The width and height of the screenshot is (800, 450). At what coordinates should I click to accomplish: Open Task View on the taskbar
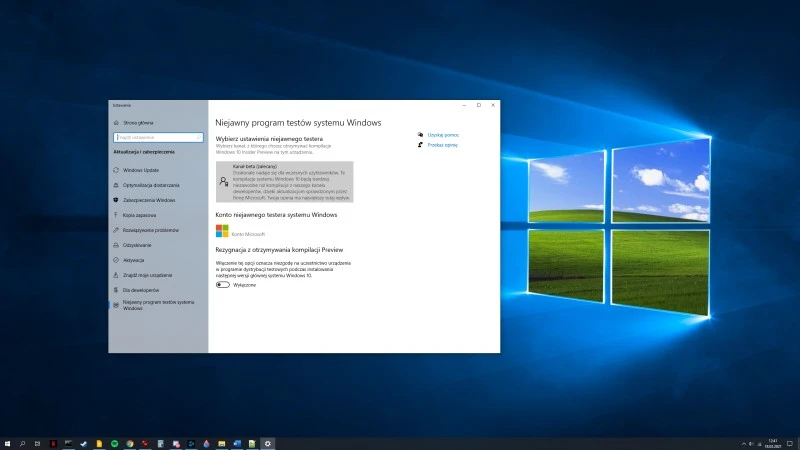[x=37, y=444]
